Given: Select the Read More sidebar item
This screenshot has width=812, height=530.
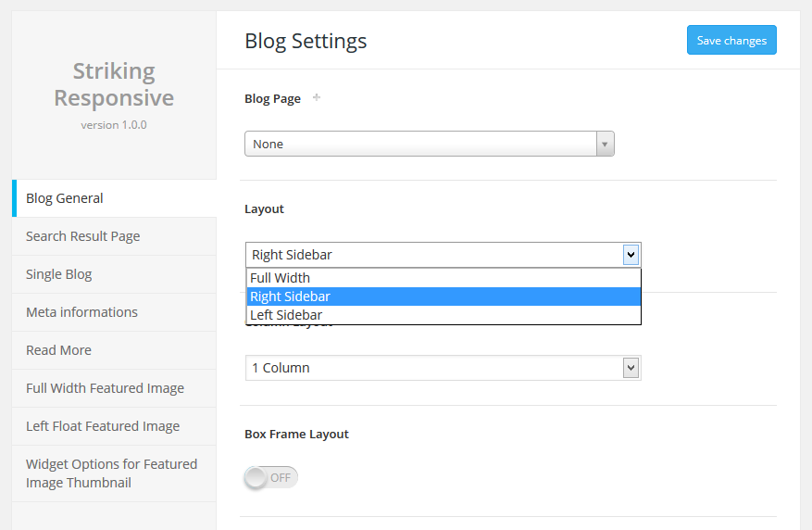Looking at the screenshot, I should [x=58, y=350].
